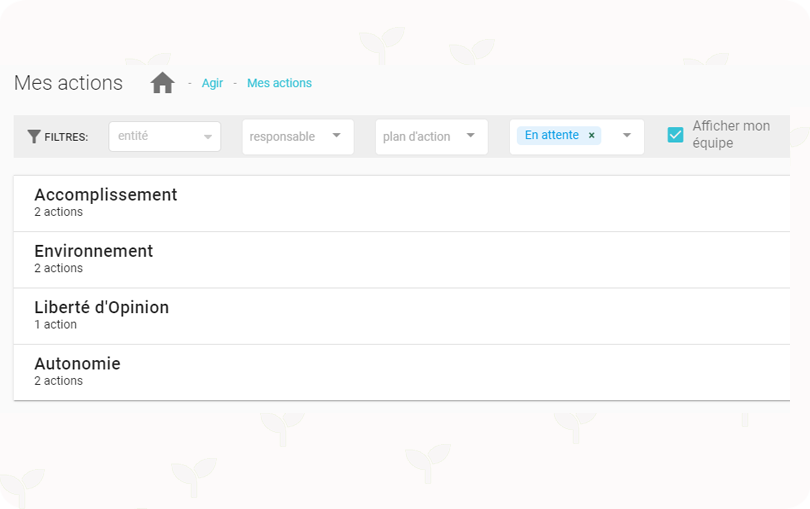
Task: Expand the Liberté d'Opinion row
Action: tap(402, 316)
